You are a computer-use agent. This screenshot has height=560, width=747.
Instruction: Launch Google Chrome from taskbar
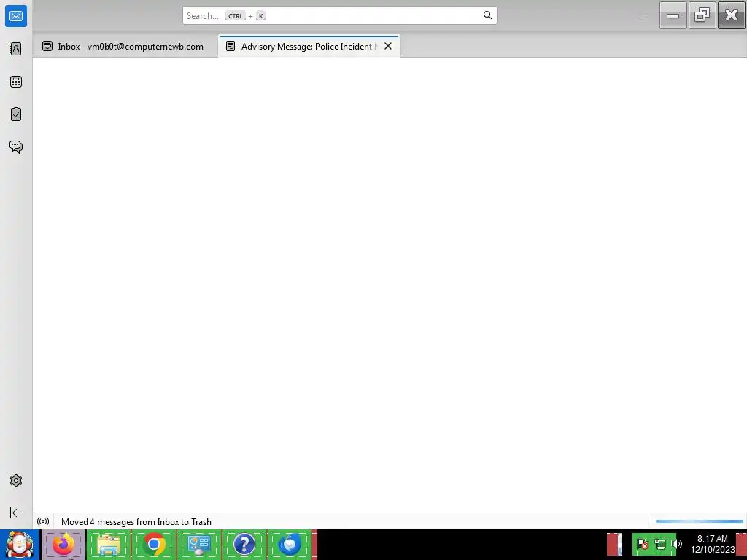[x=153, y=545]
